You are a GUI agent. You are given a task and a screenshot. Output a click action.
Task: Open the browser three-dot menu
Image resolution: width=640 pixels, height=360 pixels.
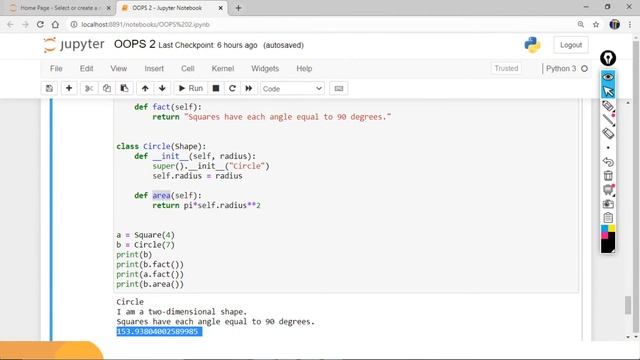[630, 24]
